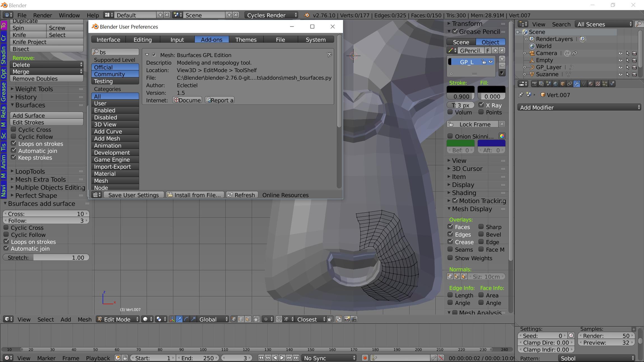Screen dimensions: 644x362
Task: Open the Particles properties tab
Action: click(605, 84)
